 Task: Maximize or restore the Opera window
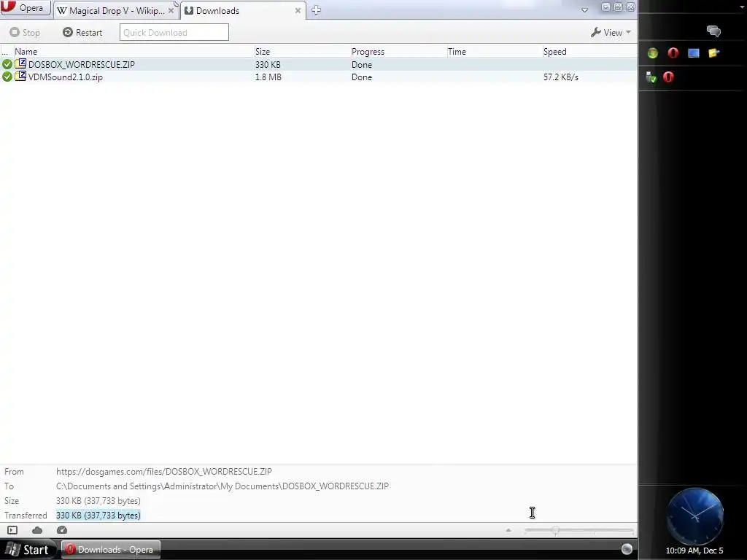618,7
